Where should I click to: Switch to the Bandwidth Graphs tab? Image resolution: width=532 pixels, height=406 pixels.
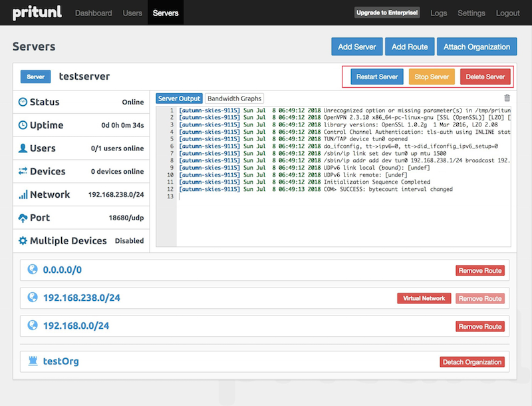(235, 99)
